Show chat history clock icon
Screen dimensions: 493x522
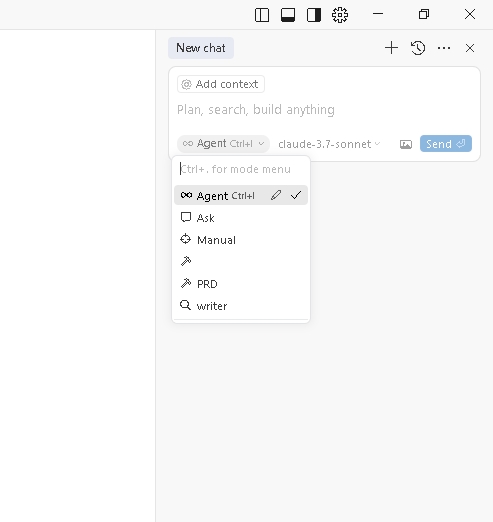(x=418, y=48)
